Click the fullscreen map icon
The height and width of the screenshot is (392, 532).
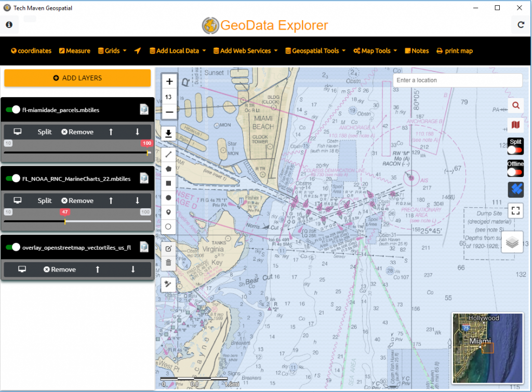[515, 210]
